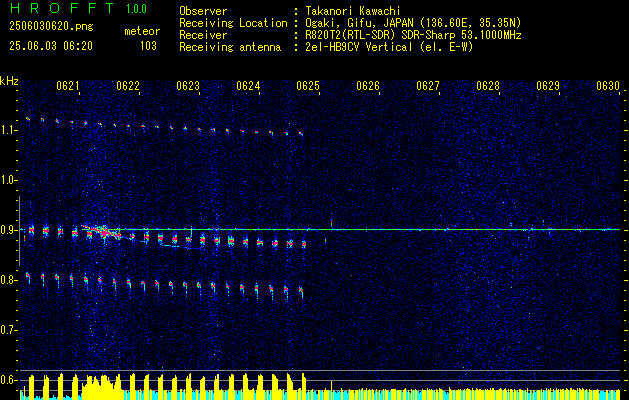The height and width of the screenshot is (400, 629).
Task: Click the 2el-HB9CV Vertical antenna text
Action: tap(388, 47)
